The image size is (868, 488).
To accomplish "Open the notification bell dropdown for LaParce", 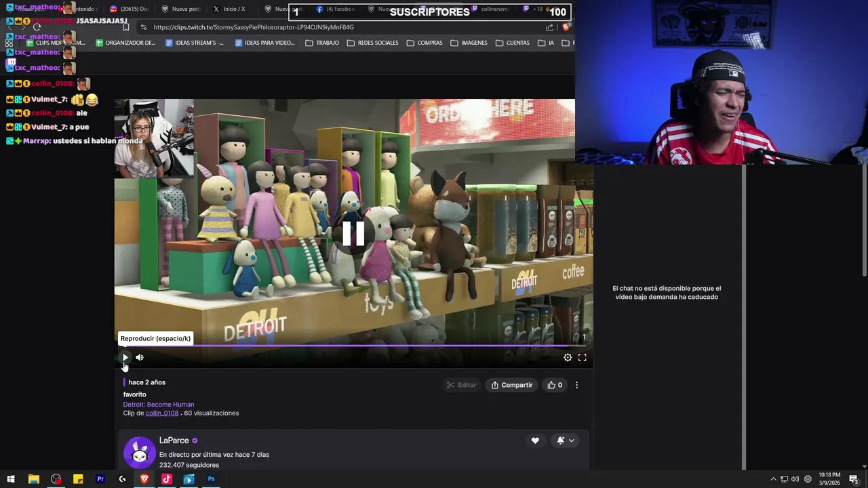I will [566, 441].
